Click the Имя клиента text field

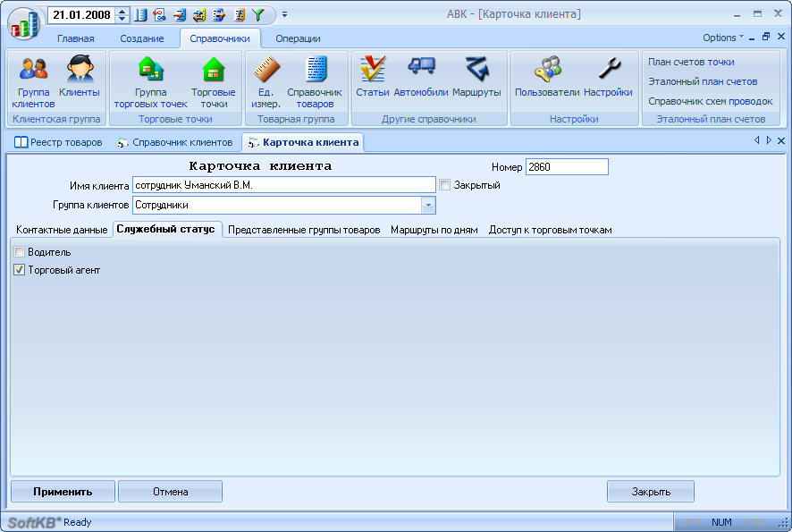click(x=284, y=185)
